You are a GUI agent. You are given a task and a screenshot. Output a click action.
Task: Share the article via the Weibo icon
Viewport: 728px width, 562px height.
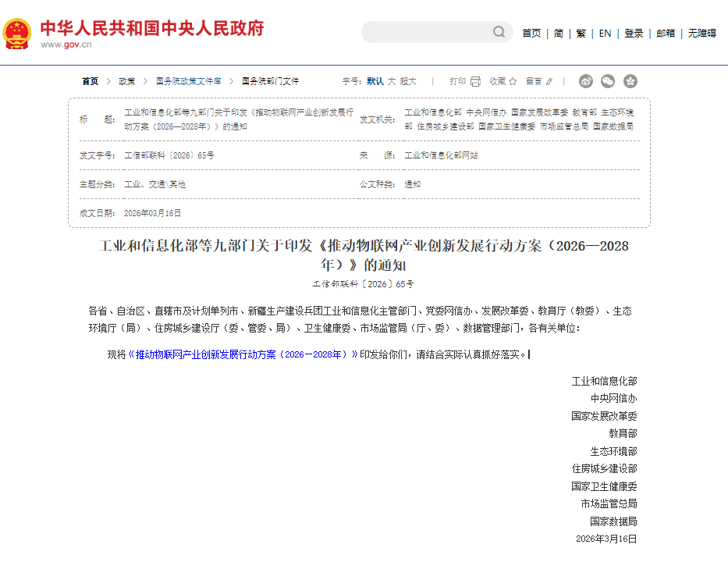[585, 80]
